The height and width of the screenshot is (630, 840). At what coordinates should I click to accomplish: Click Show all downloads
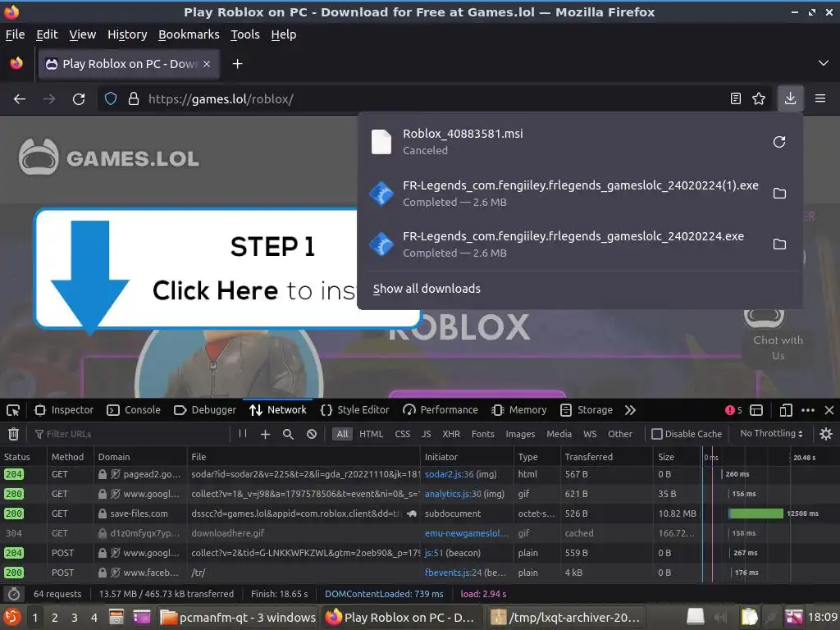(427, 289)
